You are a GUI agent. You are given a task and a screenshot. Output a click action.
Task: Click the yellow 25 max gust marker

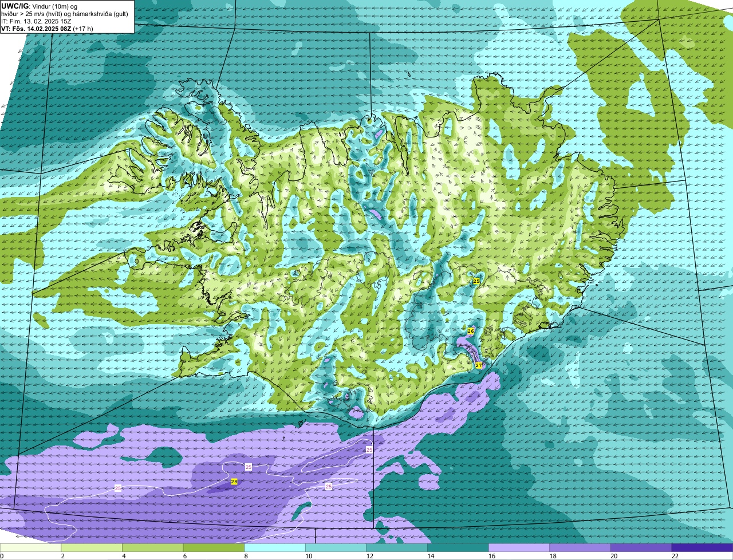476,281
